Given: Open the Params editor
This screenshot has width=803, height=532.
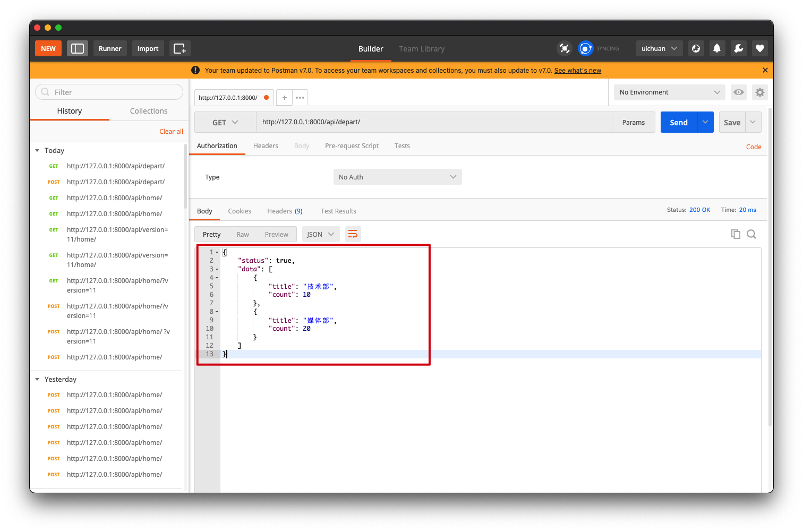Looking at the screenshot, I should (634, 122).
